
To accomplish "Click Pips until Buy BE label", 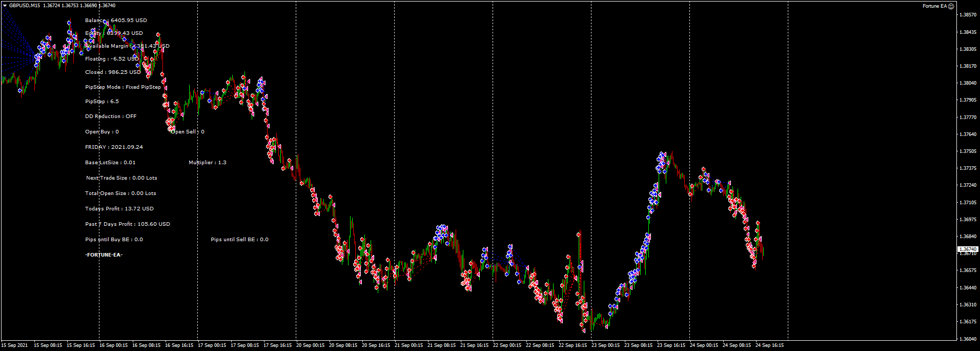I will click(x=114, y=240).
